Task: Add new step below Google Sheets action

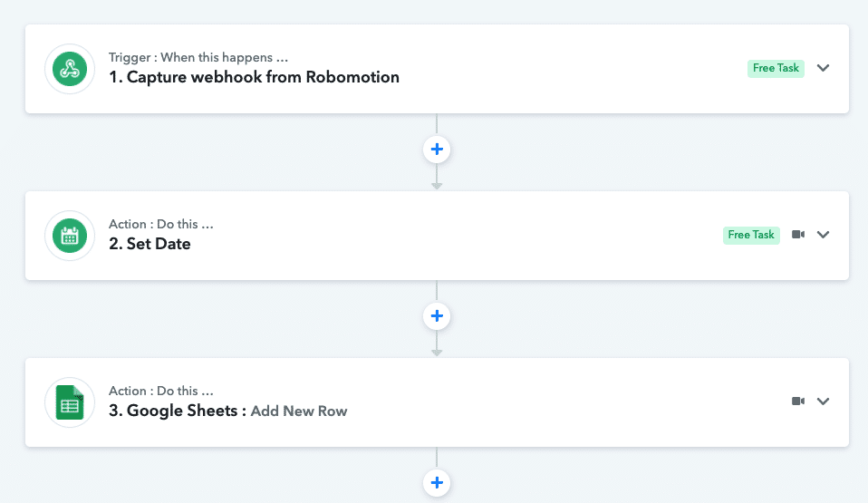Action: [x=437, y=482]
